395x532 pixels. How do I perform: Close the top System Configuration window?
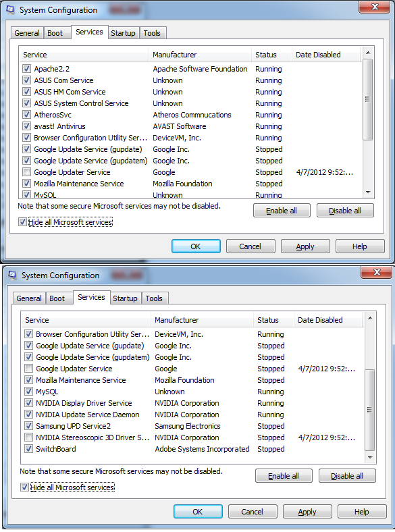(x=375, y=7)
